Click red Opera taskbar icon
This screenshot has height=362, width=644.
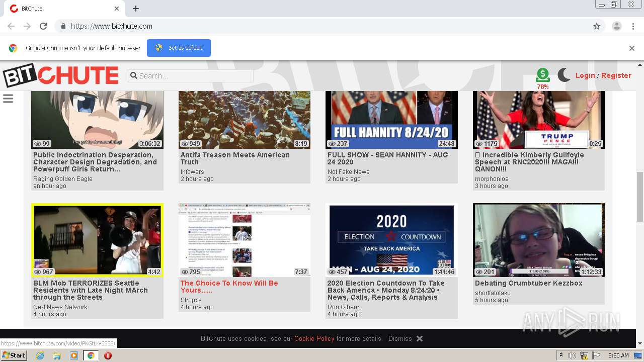[108, 355]
